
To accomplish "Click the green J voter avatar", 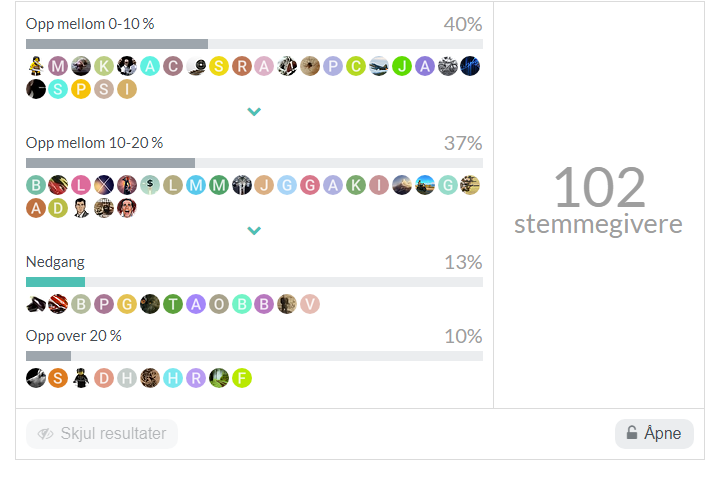I will coord(401,66).
